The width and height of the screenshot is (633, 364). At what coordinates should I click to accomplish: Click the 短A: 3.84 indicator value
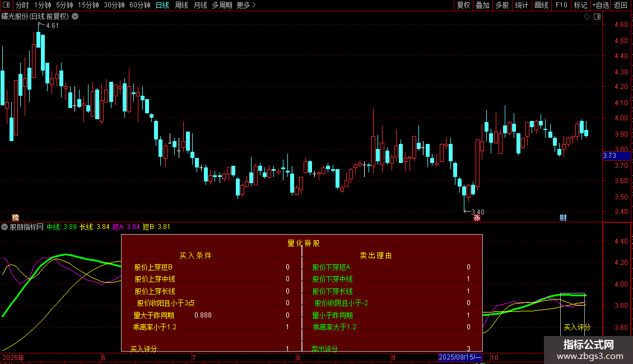pos(126,227)
